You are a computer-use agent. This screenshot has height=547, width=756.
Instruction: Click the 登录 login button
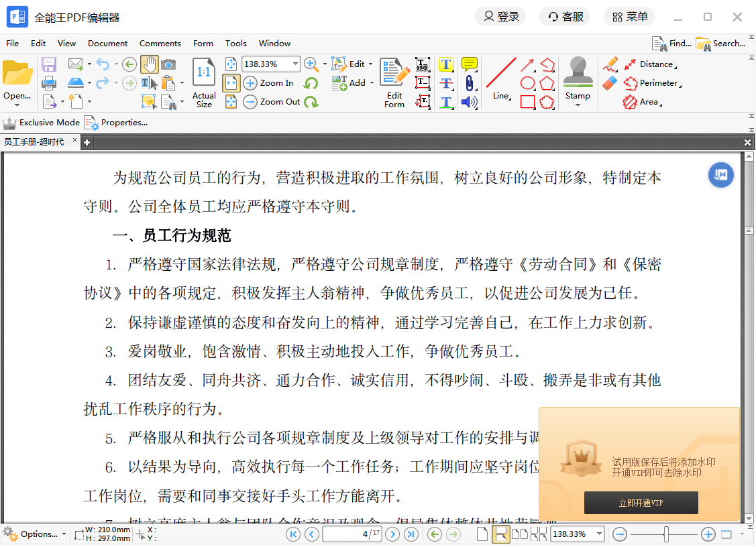pos(500,17)
